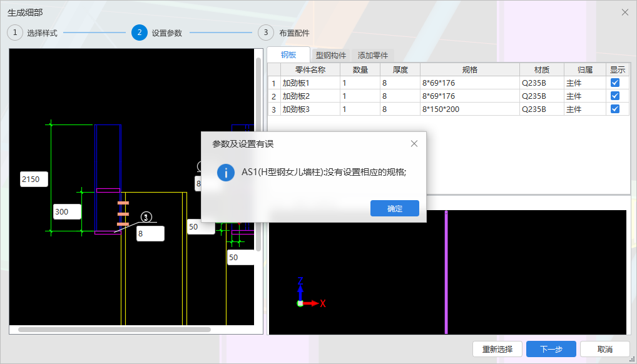Click the 2150 dimension input field

[33, 179]
